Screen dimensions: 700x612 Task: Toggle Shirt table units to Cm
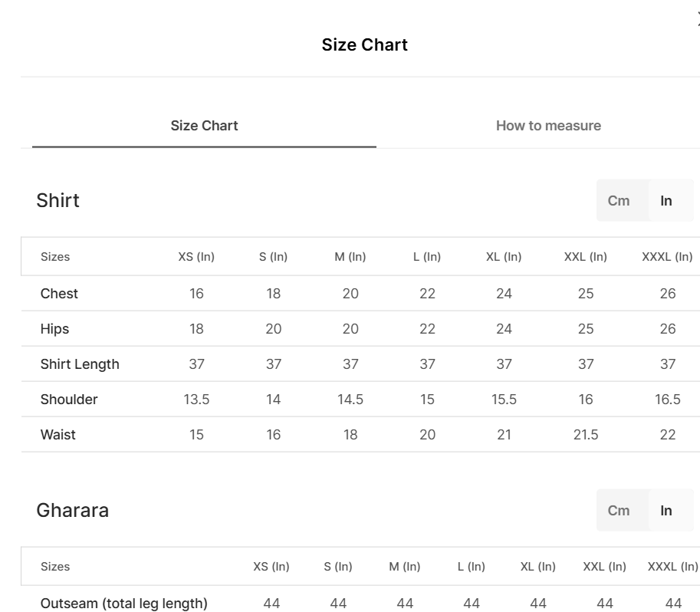click(618, 201)
